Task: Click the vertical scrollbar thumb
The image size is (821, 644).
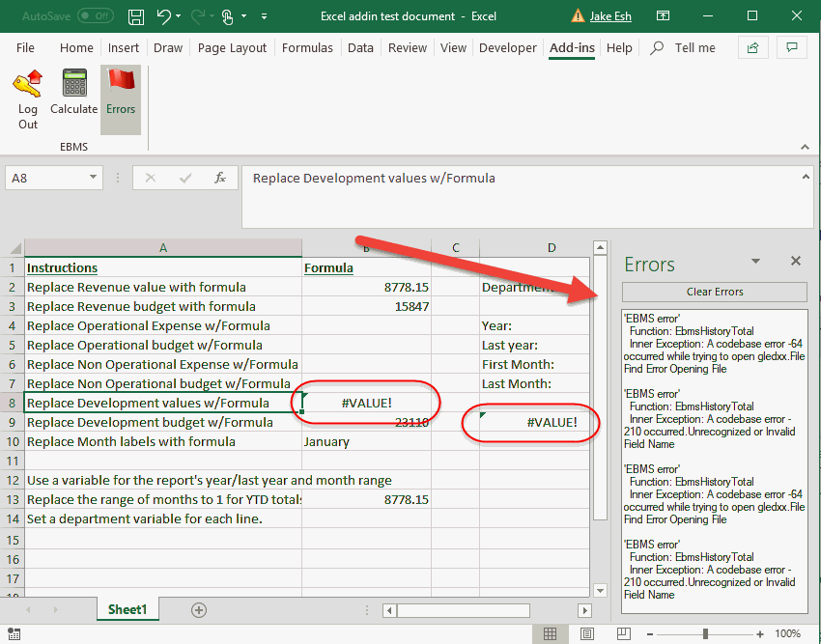Action: (601, 387)
